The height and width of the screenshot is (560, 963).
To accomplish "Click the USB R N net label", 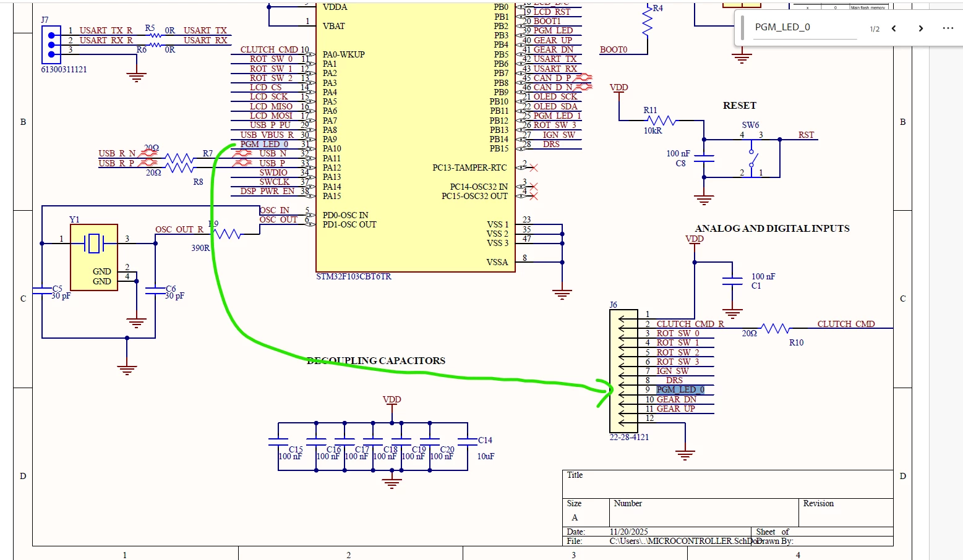I will click(x=117, y=154).
